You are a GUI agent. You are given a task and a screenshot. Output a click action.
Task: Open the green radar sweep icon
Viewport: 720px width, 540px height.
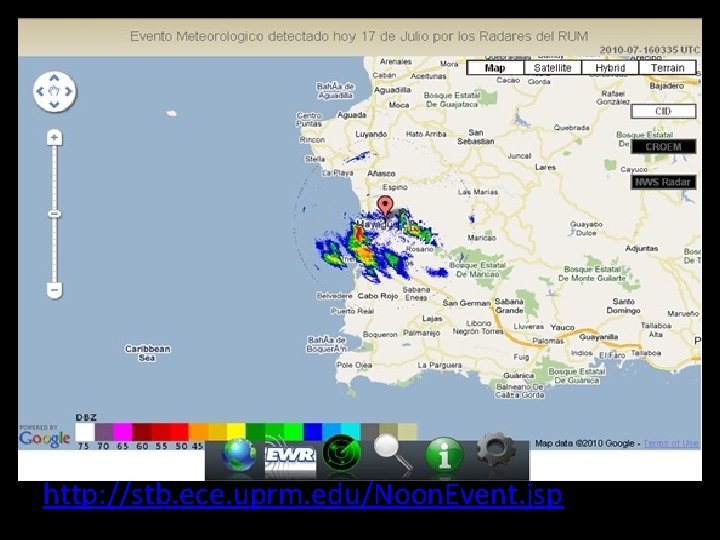(342, 453)
